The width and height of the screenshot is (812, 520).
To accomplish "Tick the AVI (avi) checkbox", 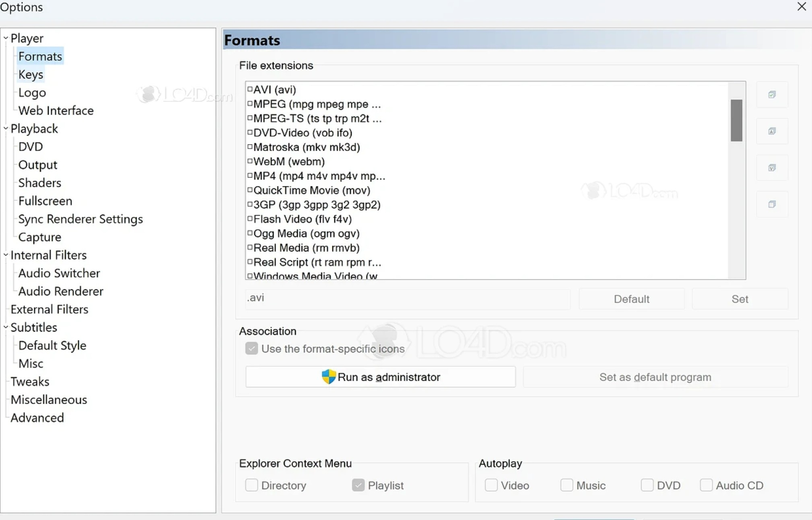I will tap(250, 89).
